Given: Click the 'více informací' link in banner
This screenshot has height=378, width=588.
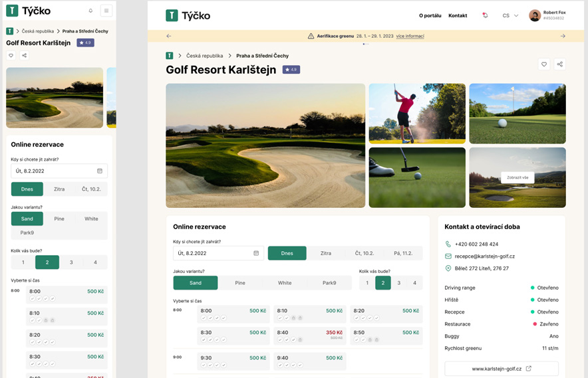Looking at the screenshot, I should [410, 36].
